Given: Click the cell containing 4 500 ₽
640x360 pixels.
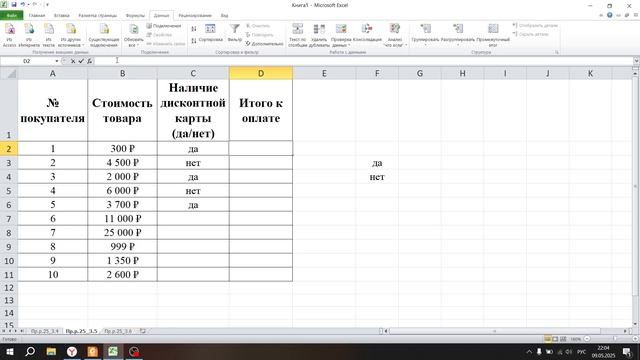Looking at the screenshot, I should pos(122,162).
